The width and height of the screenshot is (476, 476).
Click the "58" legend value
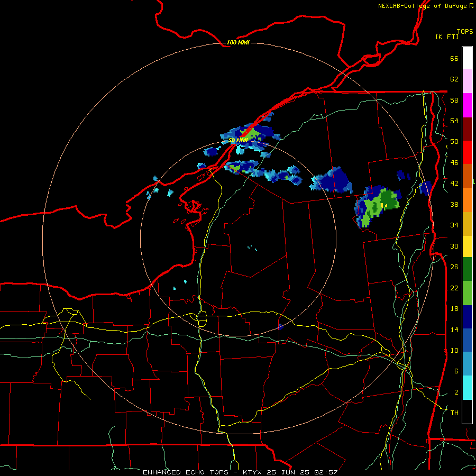(x=454, y=100)
